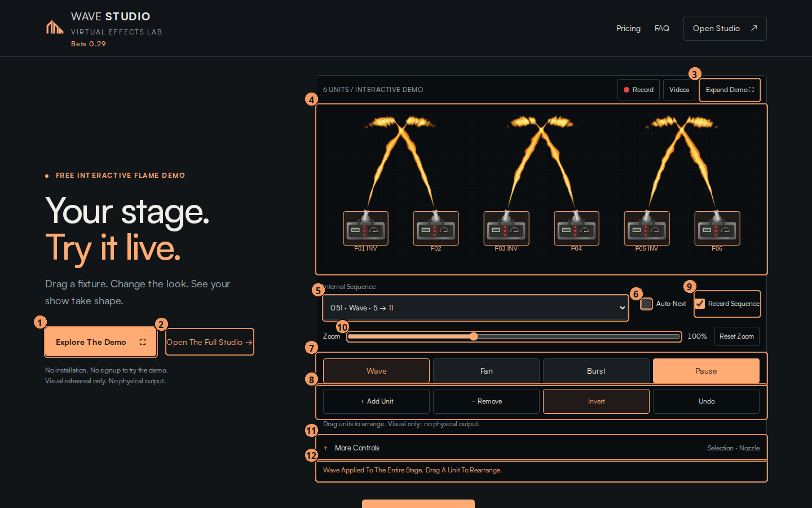Viewport: 812px width, 508px height.
Task: Click the 'Beta 0.29' version text
Action: click(89, 44)
